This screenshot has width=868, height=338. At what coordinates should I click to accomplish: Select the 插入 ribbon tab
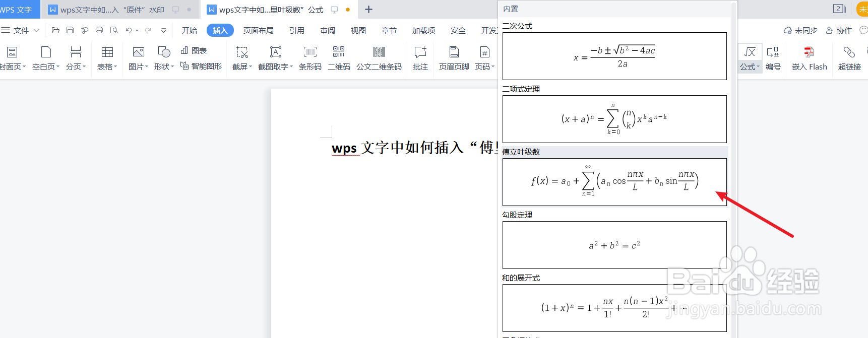[220, 30]
